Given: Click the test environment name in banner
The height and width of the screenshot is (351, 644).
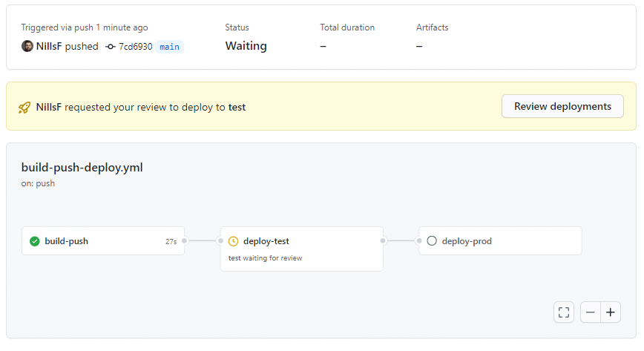Looking at the screenshot, I should point(237,108).
